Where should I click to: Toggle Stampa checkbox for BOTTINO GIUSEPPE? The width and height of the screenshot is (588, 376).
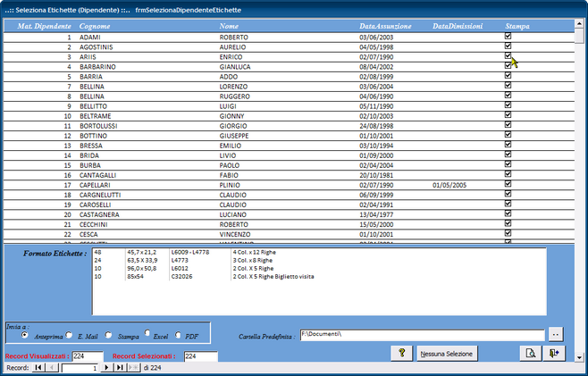[508, 135]
